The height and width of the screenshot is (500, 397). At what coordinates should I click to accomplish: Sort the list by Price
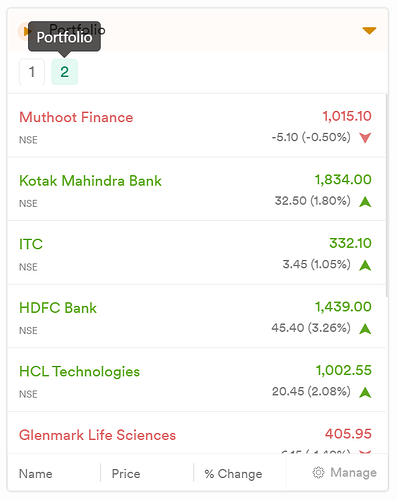(126, 474)
